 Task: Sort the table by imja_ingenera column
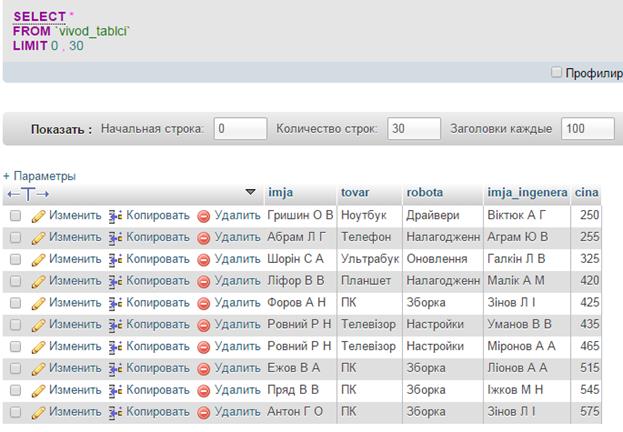coord(527,192)
